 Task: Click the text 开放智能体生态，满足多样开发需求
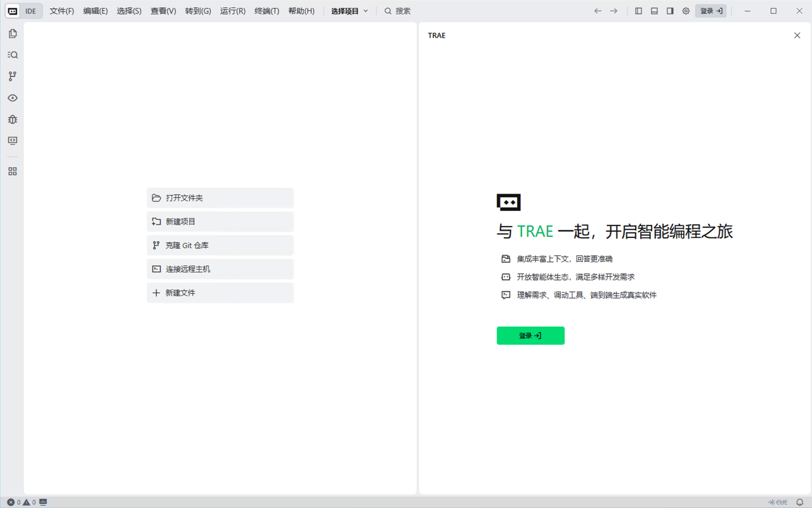[575, 277]
